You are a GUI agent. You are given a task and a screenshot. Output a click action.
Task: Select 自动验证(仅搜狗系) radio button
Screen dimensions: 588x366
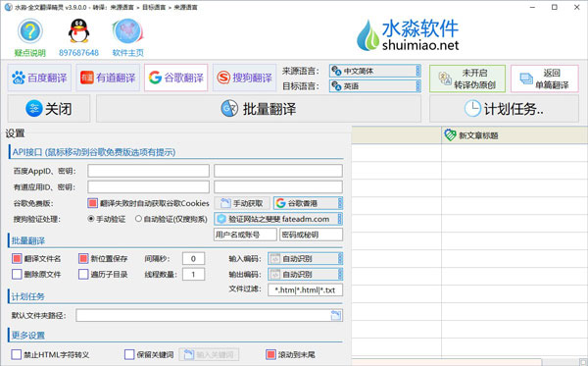(x=138, y=219)
